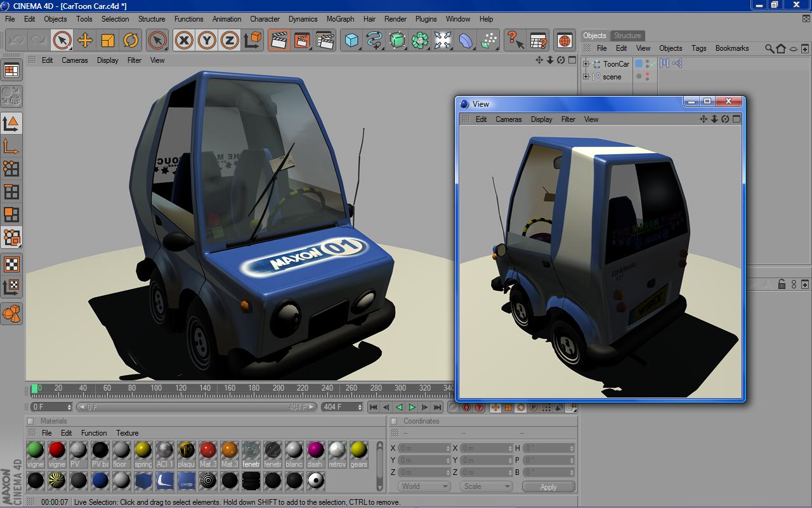Expand the ToonCar object tree
This screenshot has width=812, height=508.
[x=586, y=64]
